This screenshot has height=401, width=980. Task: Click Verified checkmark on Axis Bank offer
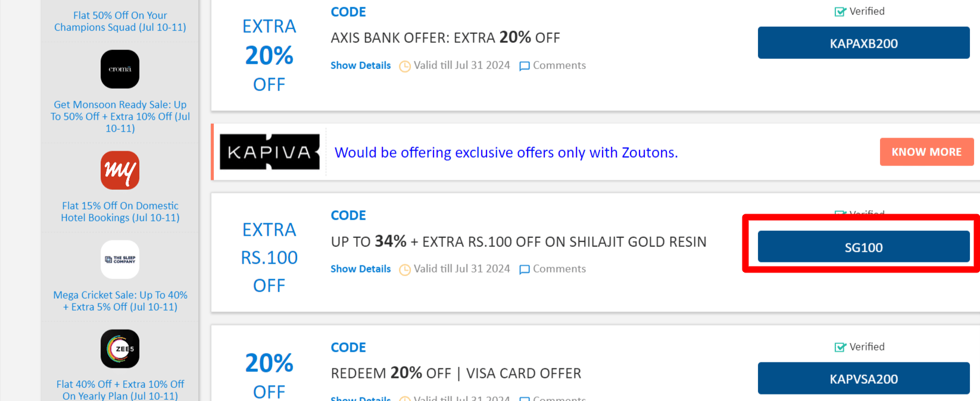840,12
